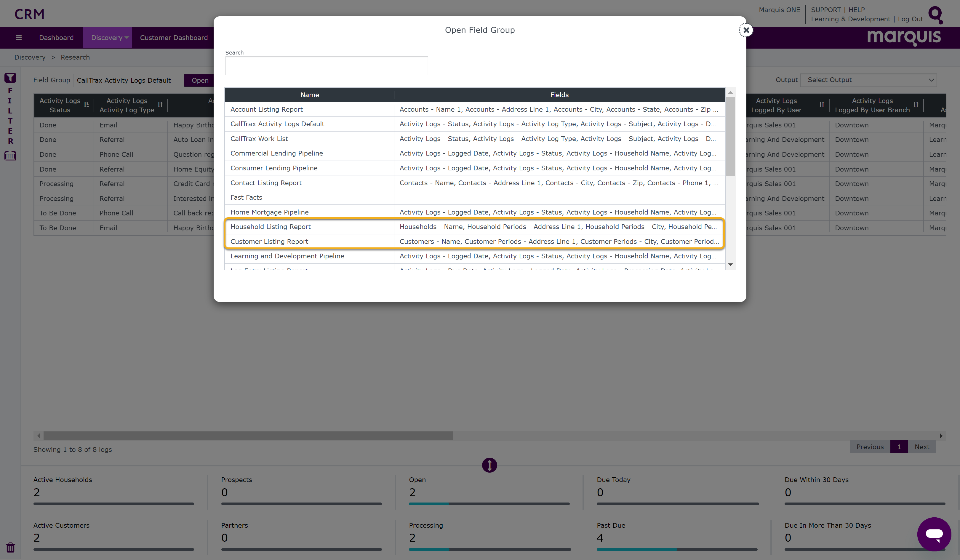Viewport: 960px width, 560px height.
Task: Click Discovery in the breadcrumb
Action: pyautogui.click(x=30, y=57)
